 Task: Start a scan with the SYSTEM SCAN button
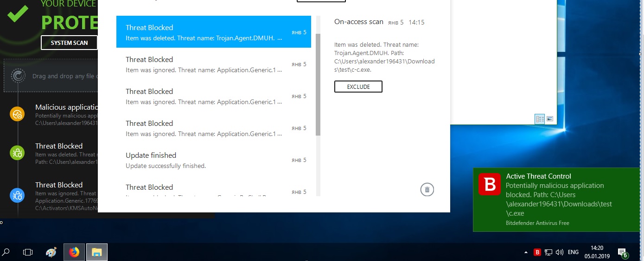[x=69, y=43]
